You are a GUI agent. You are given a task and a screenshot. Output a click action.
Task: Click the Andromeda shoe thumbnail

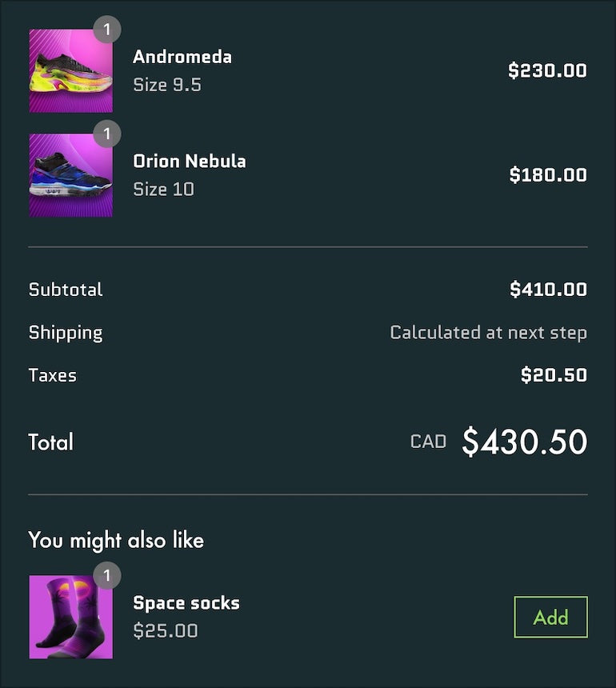pos(70,71)
